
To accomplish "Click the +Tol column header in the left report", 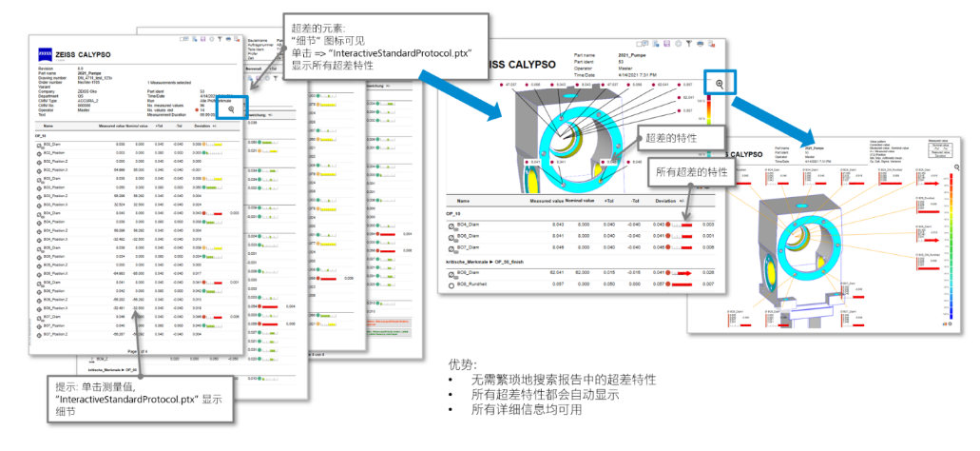I will point(159,126).
